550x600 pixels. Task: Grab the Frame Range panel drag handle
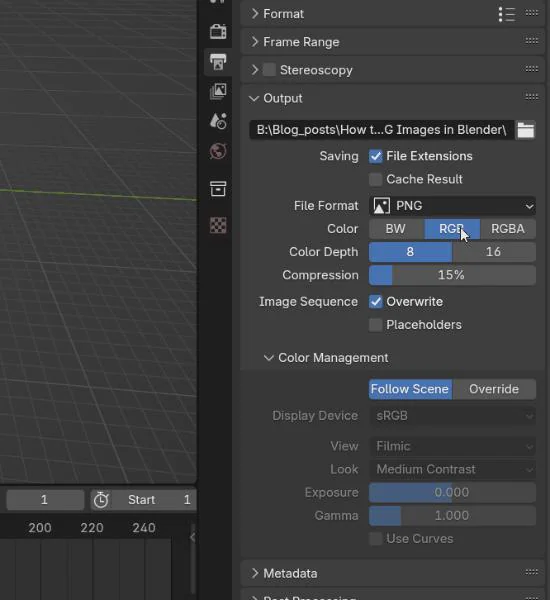tap(532, 41)
